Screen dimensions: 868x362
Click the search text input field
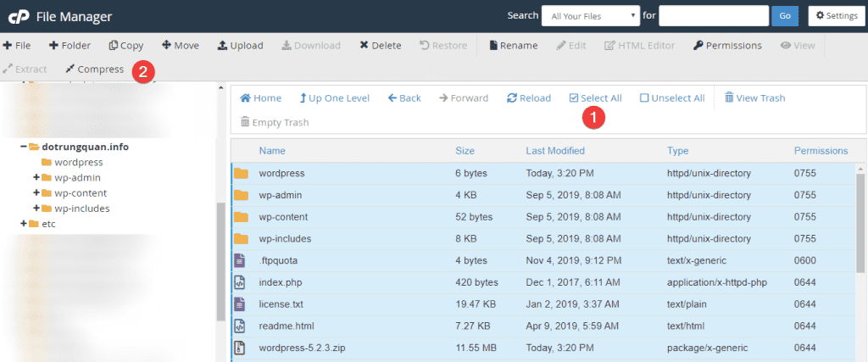713,15
